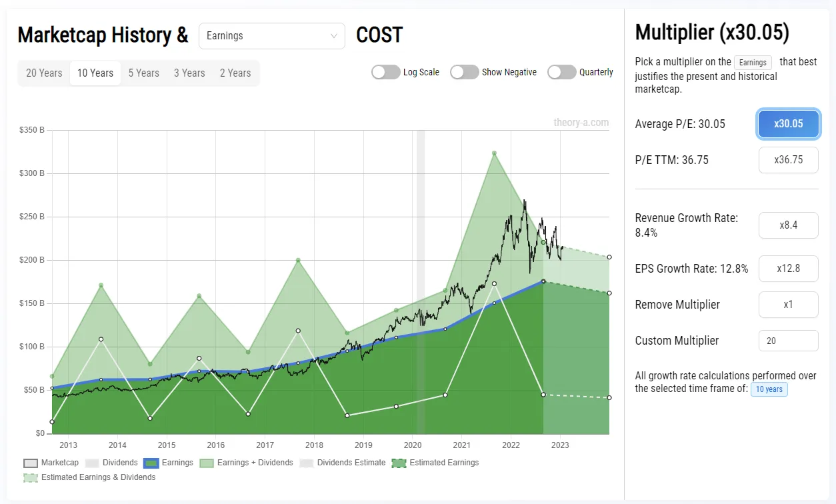This screenshot has height=504, width=836.
Task: Switch to the 20 Years tab
Action: (44, 73)
